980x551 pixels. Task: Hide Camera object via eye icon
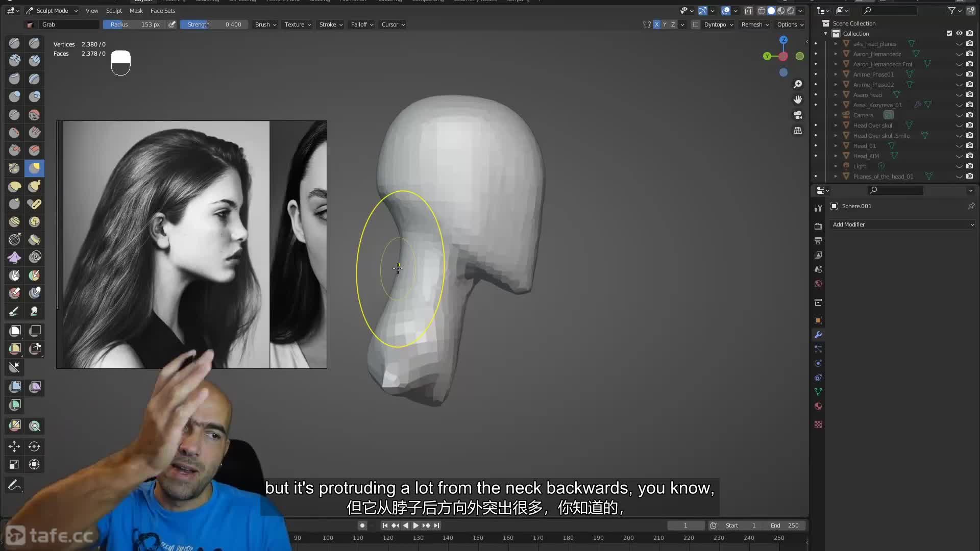[x=959, y=115]
